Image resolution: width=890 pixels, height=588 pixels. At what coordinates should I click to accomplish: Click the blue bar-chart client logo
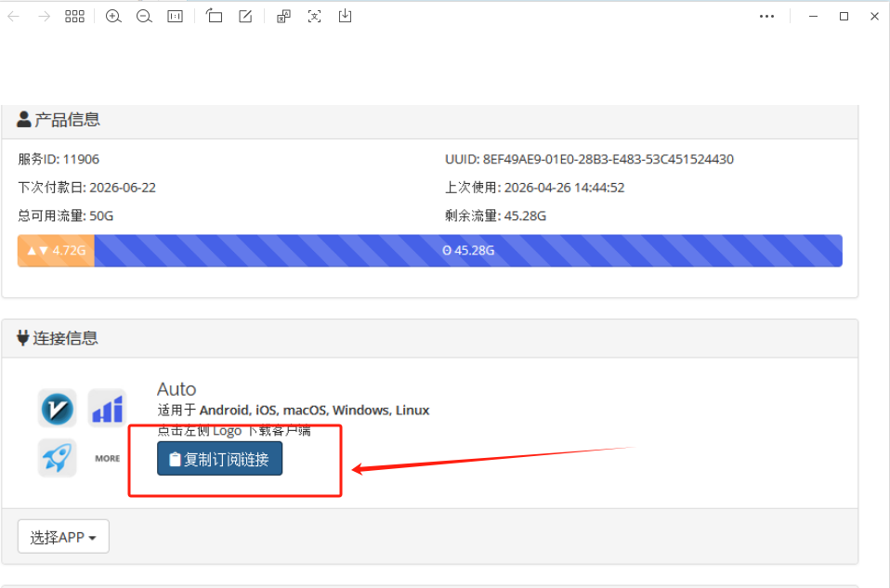(107, 409)
